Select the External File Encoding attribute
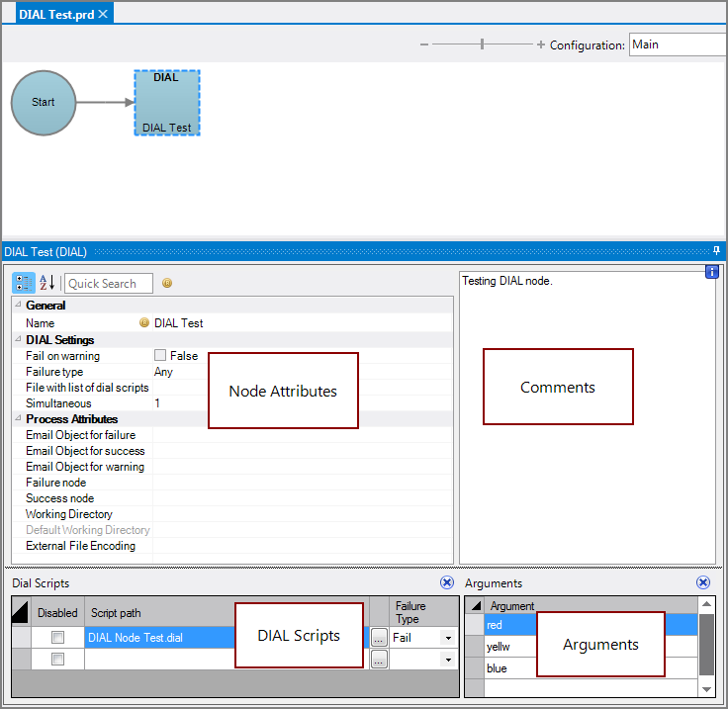 [x=232, y=546]
